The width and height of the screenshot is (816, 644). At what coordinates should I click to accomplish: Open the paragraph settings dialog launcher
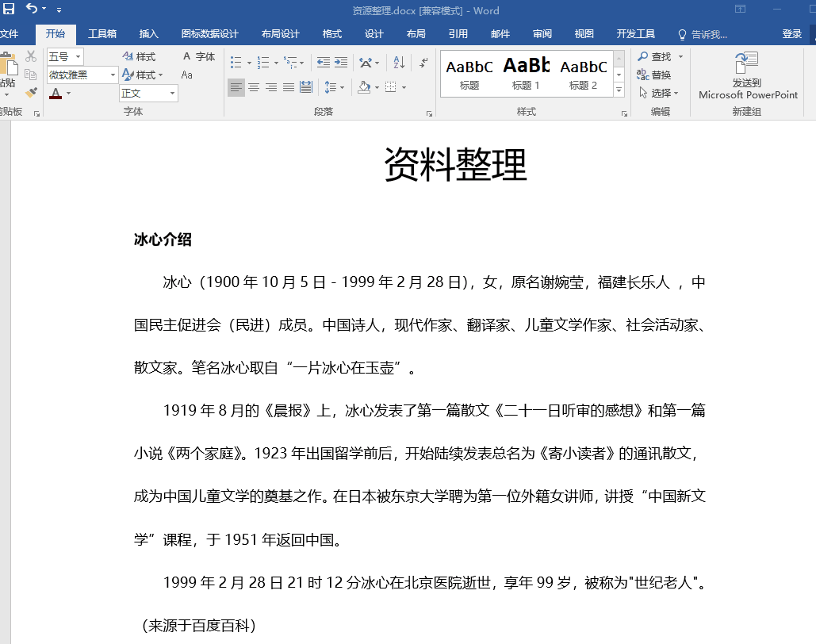pos(429,113)
